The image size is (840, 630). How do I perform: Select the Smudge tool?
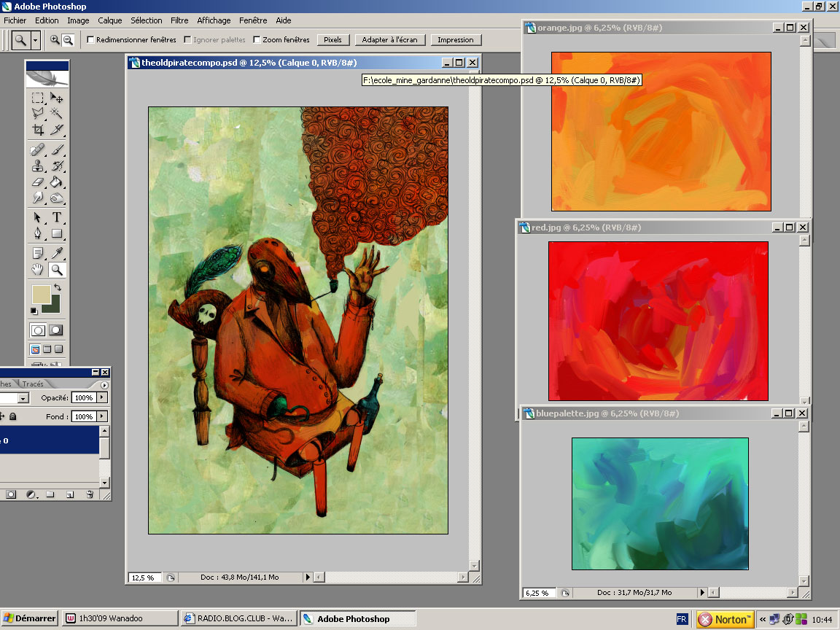tap(37, 198)
